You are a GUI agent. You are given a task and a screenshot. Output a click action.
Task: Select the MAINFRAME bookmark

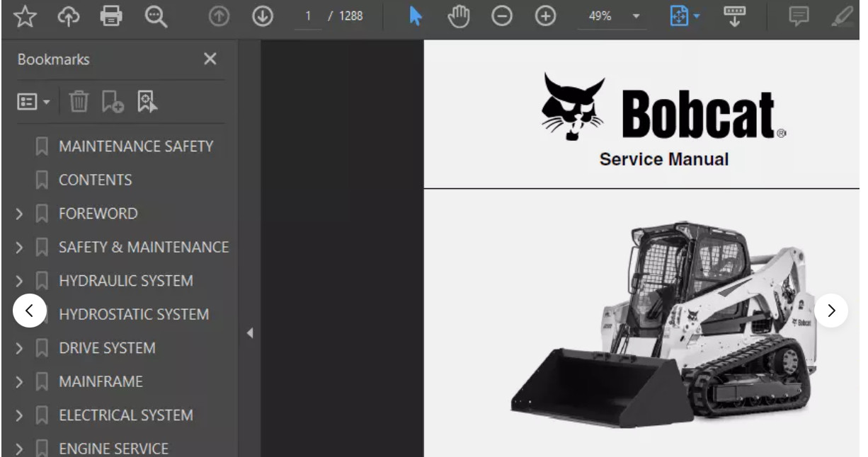point(101,381)
